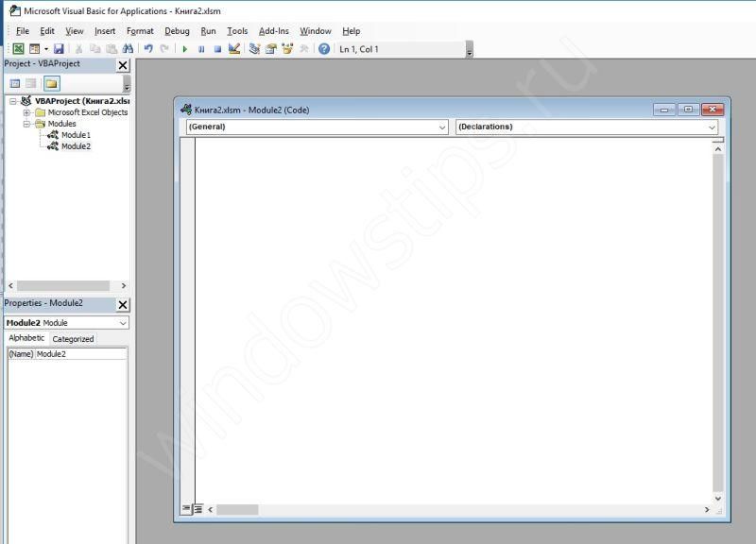Open the Run menu
This screenshot has width=756, height=544.
[208, 31]
